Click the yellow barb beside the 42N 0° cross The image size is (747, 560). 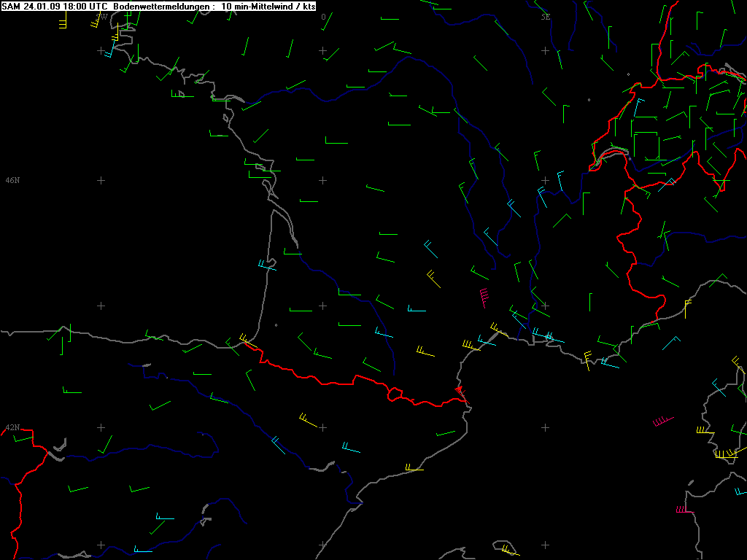click(x=308, y=421)
